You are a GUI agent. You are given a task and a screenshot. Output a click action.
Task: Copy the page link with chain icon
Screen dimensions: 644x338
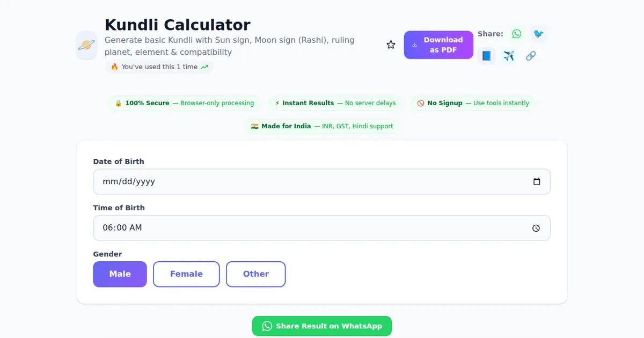point(531,56)
